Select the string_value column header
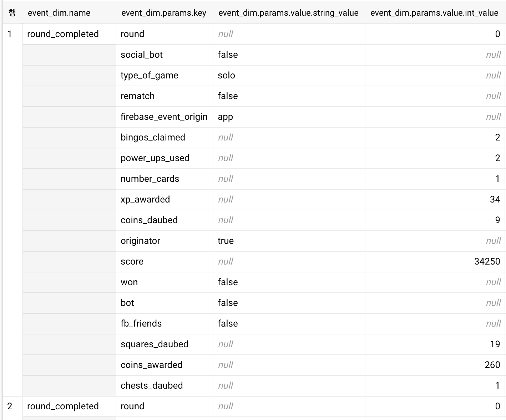This screenshot has width=506, height=420. click(288, 13)
